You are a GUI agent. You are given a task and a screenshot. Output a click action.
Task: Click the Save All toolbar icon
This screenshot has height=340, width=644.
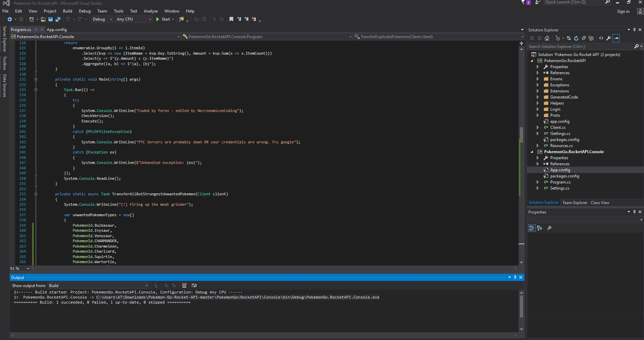(x=58, y=19)
